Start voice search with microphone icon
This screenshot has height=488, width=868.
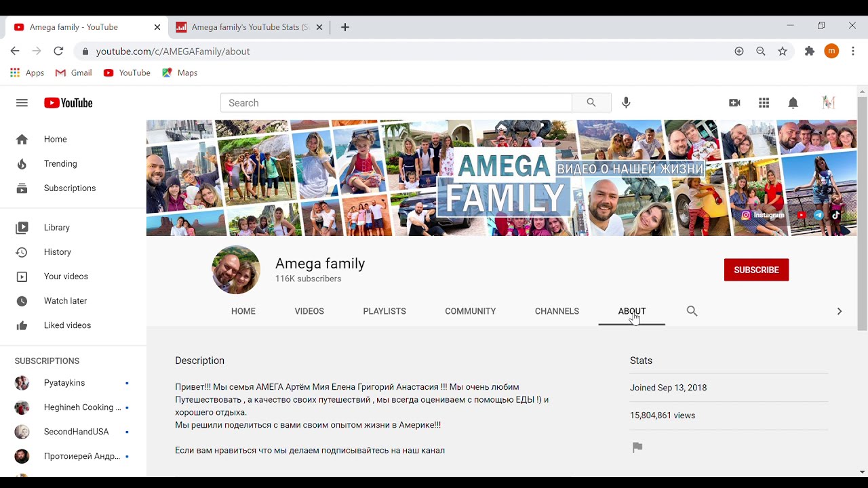click(626, 103)
